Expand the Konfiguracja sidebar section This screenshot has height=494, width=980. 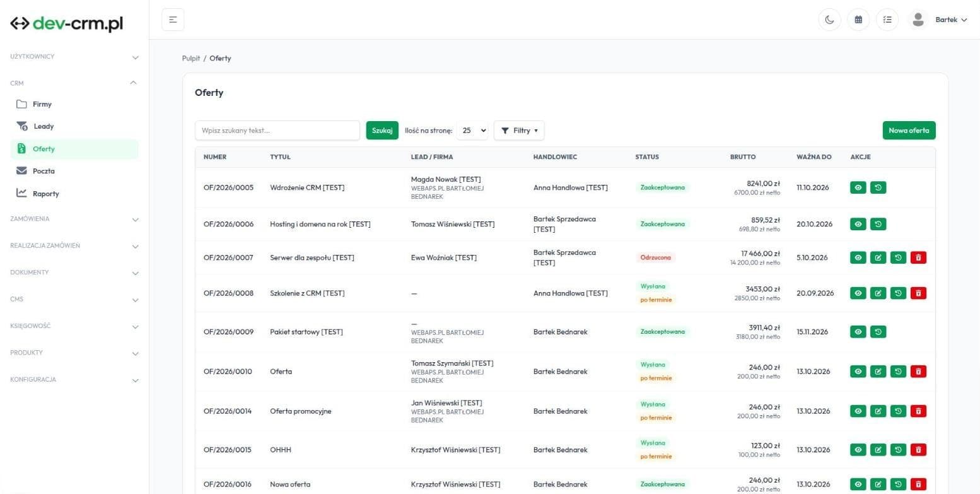[x=74, y=380]
